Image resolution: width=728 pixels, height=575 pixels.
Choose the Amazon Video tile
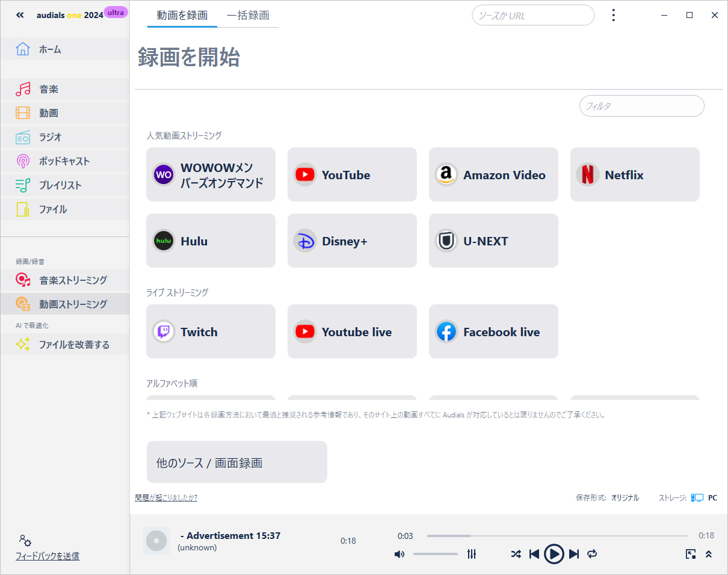pos(493,174)
